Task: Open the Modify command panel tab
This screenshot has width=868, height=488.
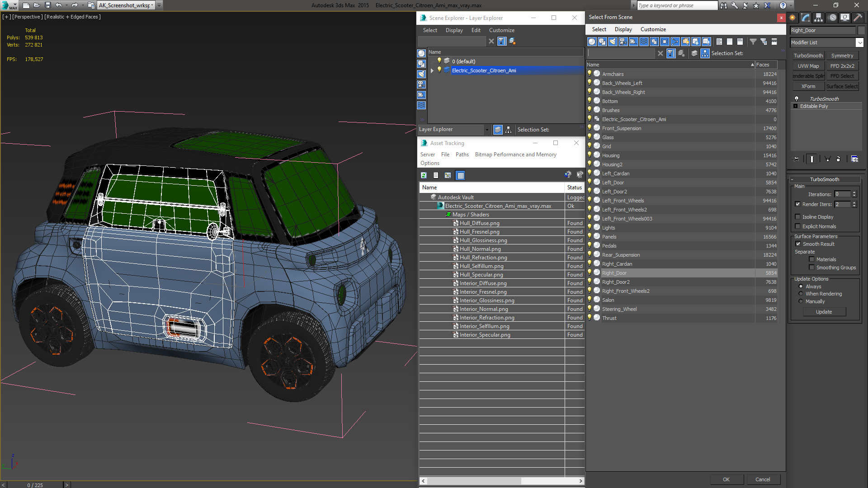Action: (x=806, y=18)
